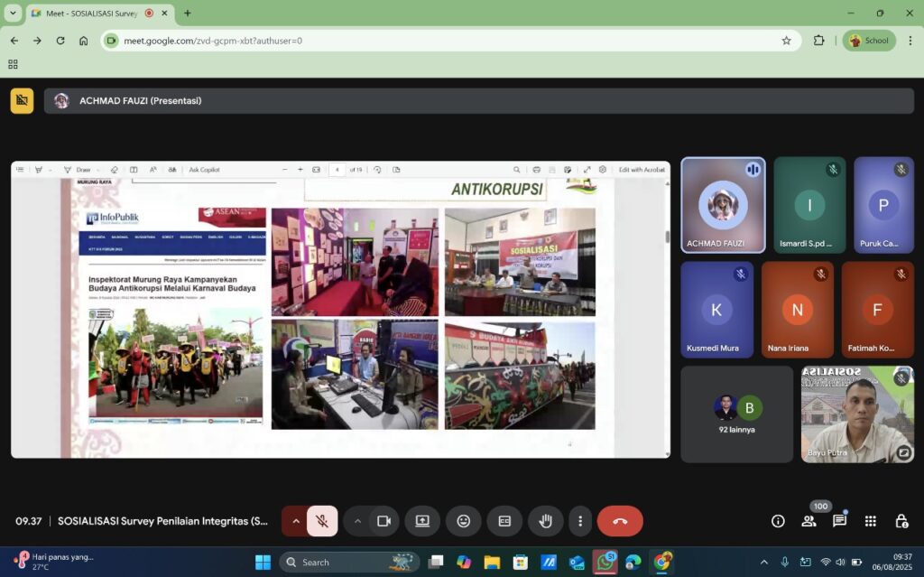
Task: Toggle closed captions
Action: click(504, 521)
